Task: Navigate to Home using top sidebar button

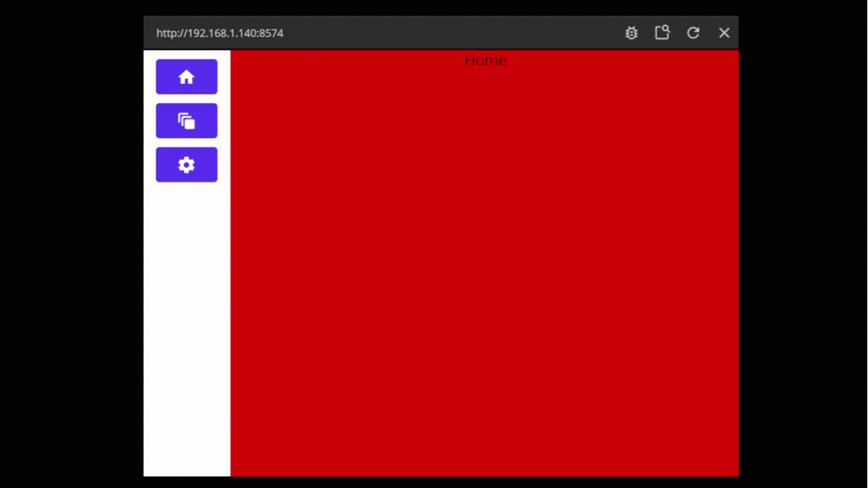Action: (x=187, y=77)
